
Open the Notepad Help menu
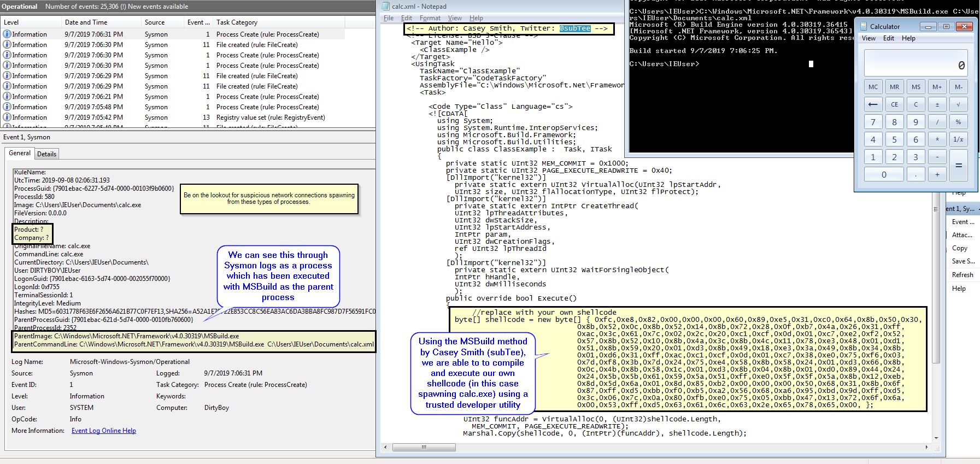(x=476, y=18)
